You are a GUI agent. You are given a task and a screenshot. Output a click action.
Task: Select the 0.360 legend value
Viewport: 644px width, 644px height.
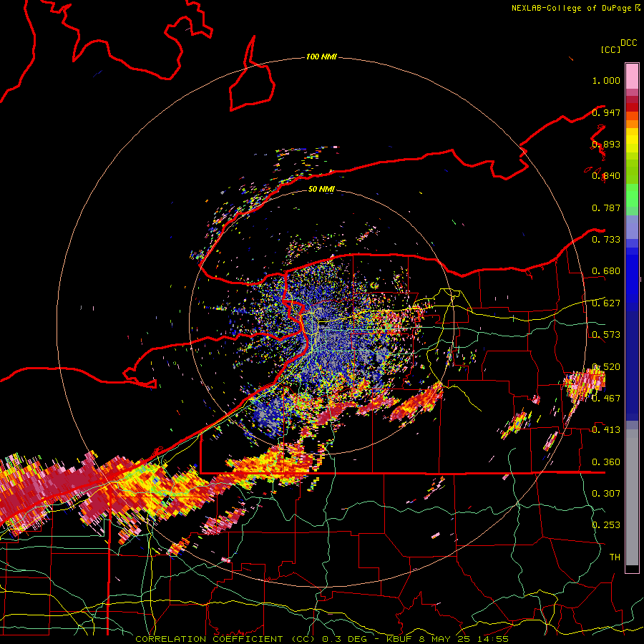coord(606,462)
